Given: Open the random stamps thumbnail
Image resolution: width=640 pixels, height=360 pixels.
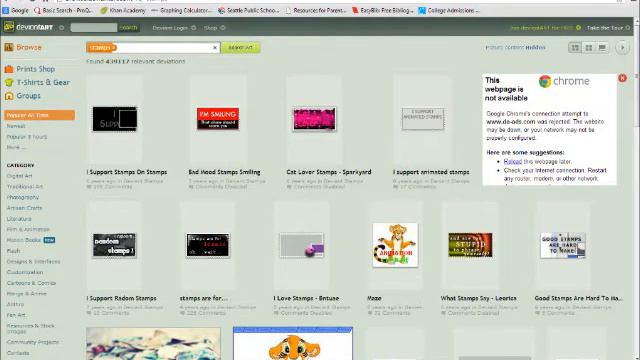Looking at the screenshot, I should pos(114,245).
